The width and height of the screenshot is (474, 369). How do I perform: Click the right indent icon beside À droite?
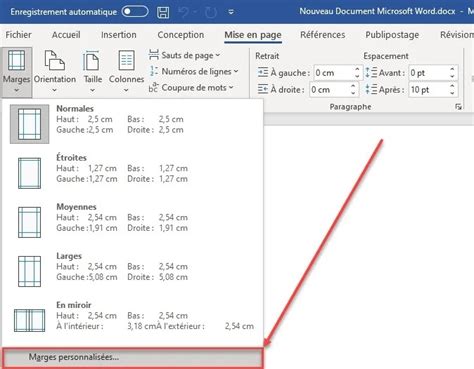click(263, 89)
